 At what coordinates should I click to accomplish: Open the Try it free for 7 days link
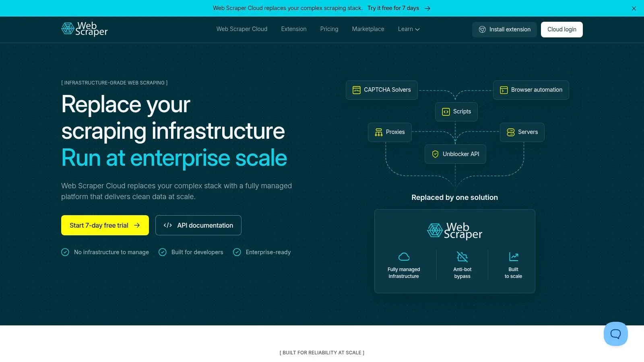(x=393, y=8)
